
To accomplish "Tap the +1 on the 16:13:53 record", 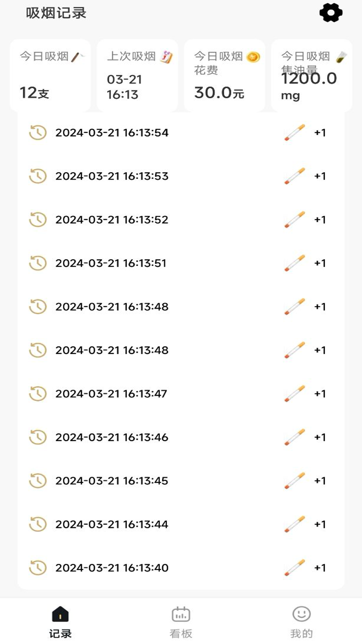I will (320, 176).
